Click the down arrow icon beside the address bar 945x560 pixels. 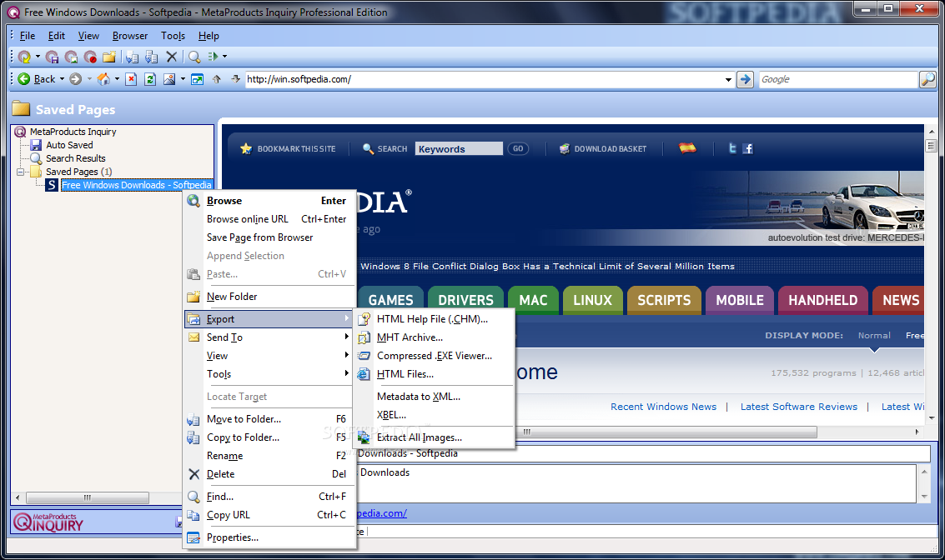(x=236, y=79)
